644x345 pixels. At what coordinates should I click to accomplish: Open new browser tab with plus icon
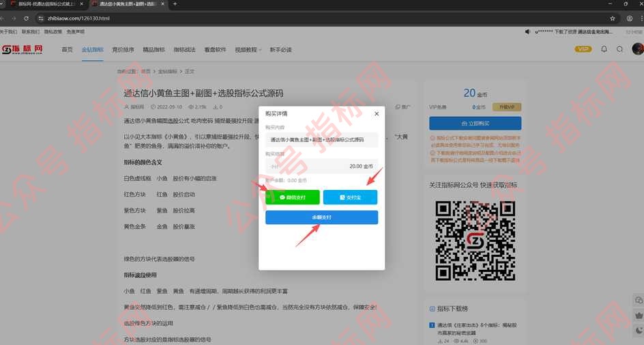click(175, 4)
